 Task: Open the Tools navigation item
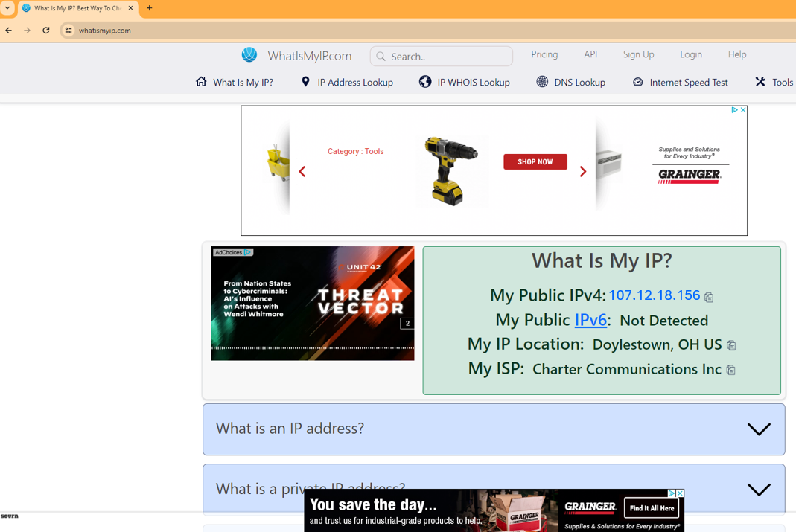pyautogui.click(x=783, y=82)
